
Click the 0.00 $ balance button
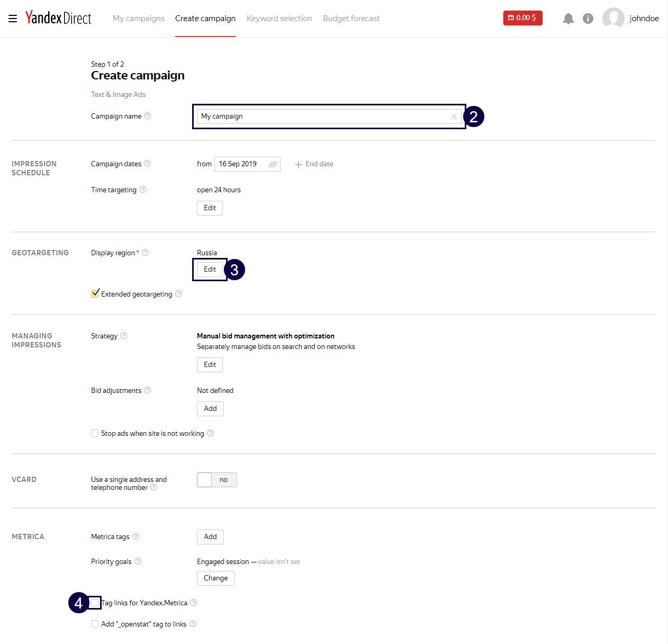point(522,17)
